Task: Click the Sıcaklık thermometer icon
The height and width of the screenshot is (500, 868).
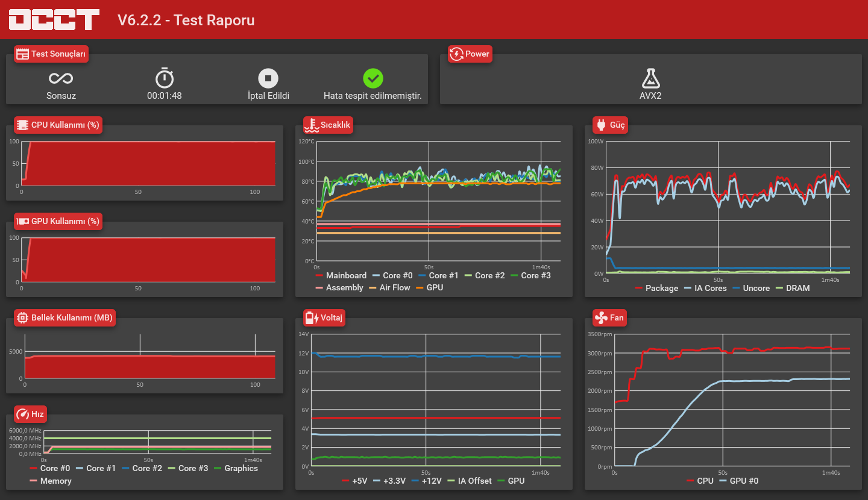Action: [311, 125]
